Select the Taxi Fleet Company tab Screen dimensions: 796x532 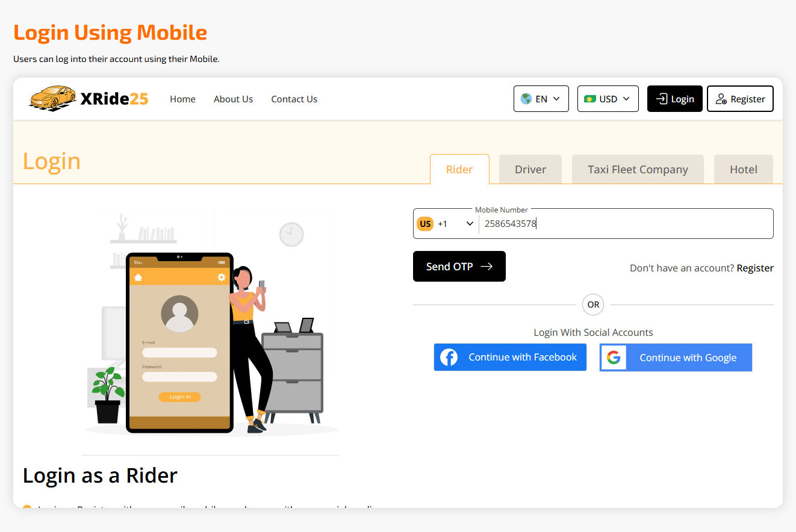(x=638, y=170)
